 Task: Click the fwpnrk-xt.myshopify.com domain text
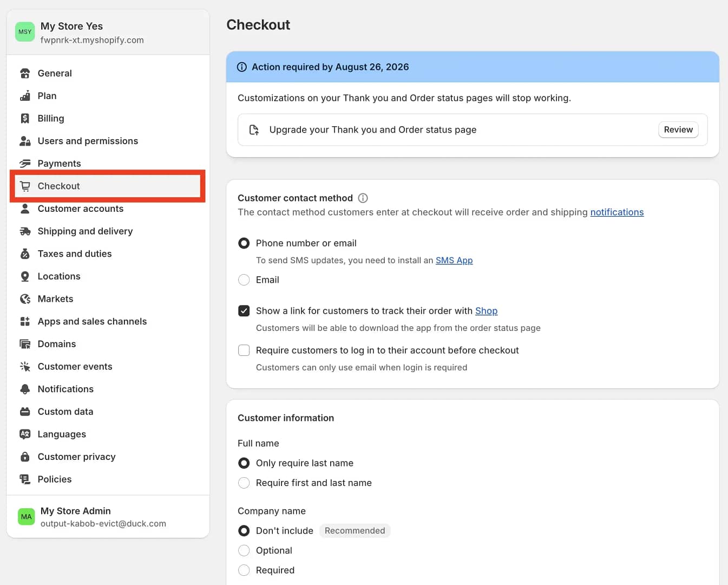(92, 40)
